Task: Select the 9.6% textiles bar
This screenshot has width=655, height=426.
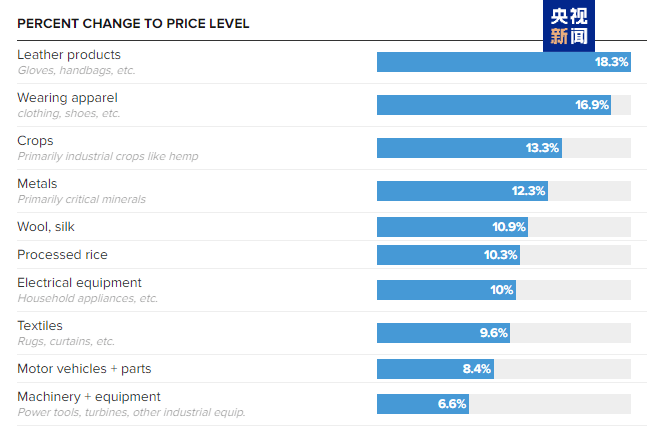Action: tap(443, 333)
